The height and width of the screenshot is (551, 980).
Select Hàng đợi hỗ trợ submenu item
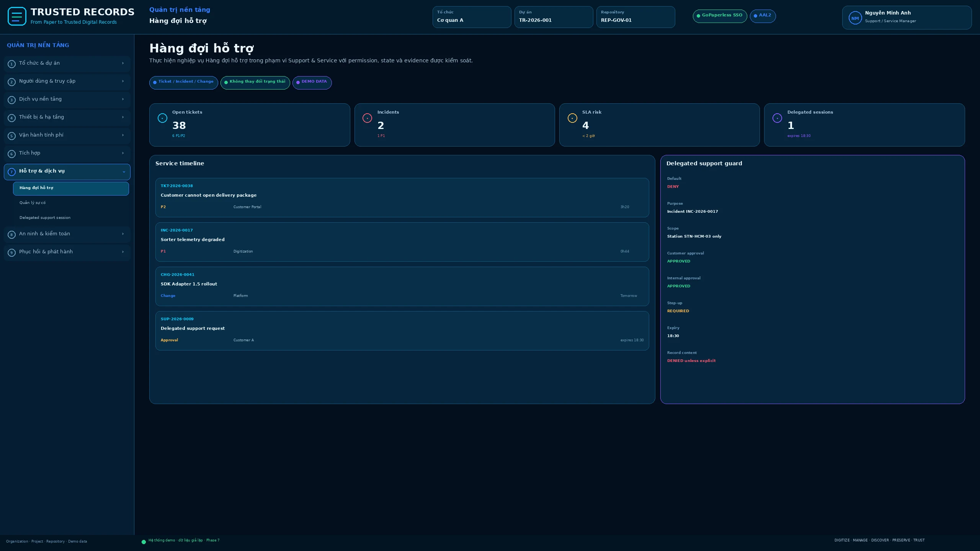point(71,188)
